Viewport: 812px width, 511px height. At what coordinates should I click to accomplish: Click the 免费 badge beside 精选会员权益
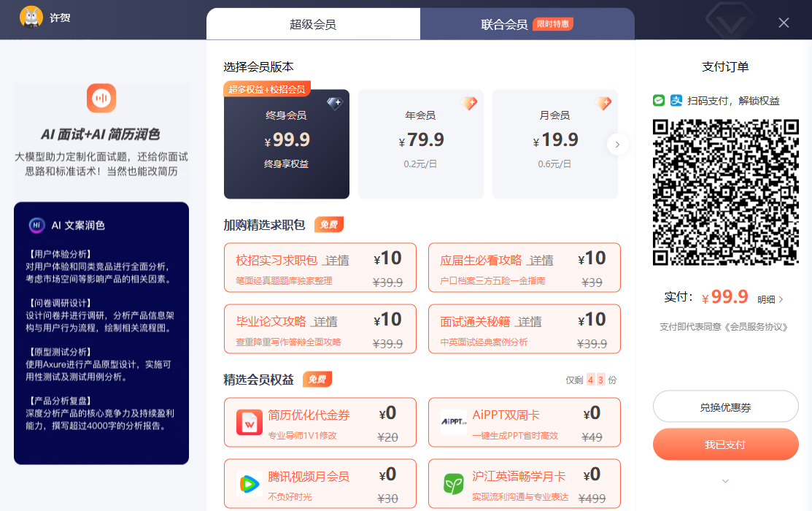click(x=317, y=380)
